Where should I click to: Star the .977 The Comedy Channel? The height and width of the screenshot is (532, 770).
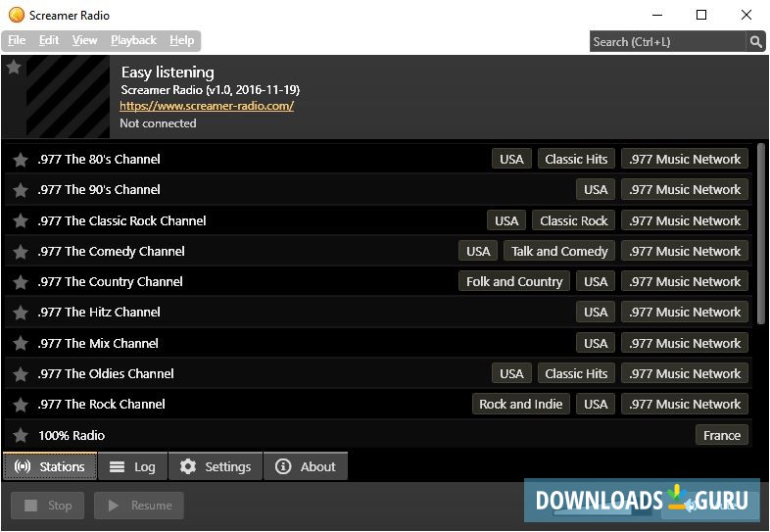click(x=21, y=252)
